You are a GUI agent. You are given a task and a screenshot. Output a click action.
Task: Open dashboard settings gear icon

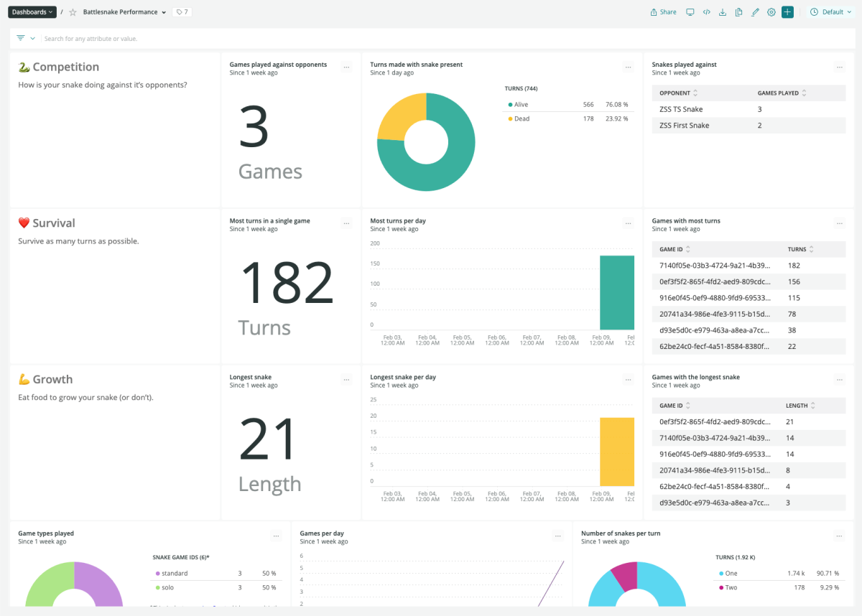coord(771,12)
